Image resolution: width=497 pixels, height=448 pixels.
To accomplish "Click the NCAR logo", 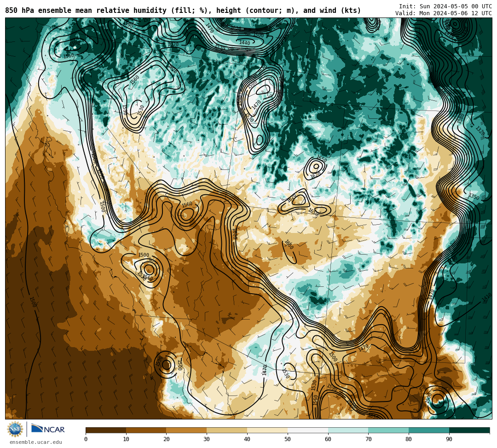I will pyautogui.click(x=48, y=429).
